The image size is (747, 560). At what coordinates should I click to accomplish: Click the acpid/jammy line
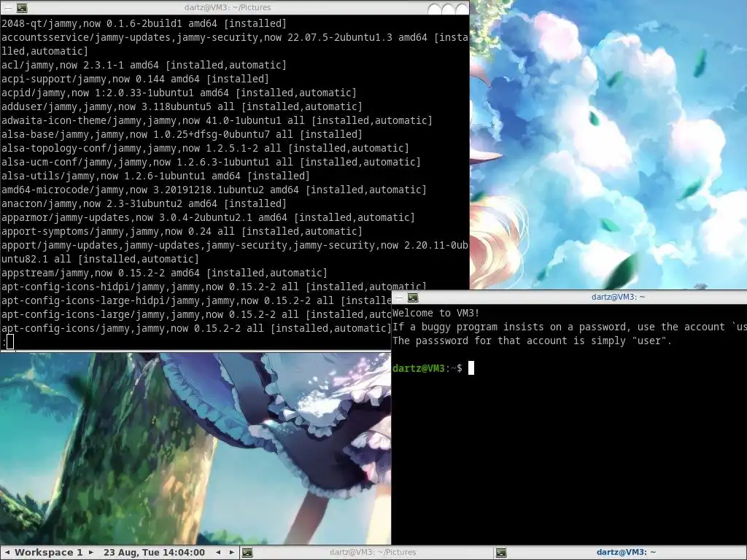[x=179, y=93]
